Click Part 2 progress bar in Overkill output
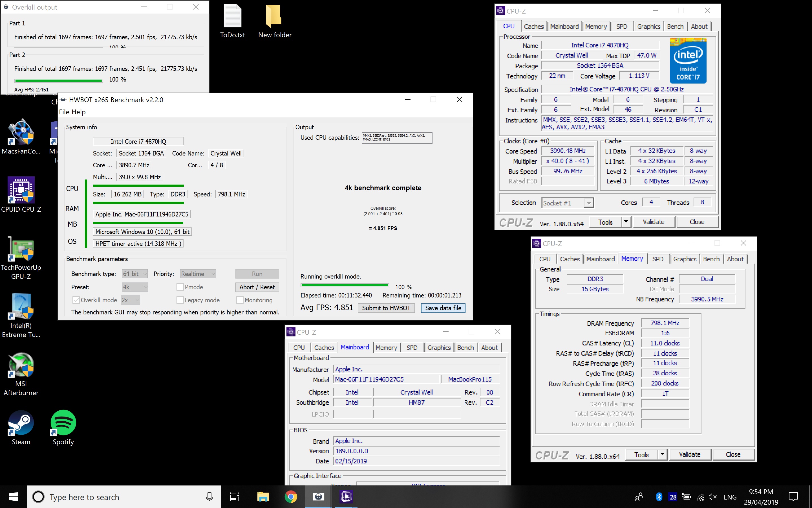Image resolution: width=812 pixels, height=508 pixels. tap(58, 80)
